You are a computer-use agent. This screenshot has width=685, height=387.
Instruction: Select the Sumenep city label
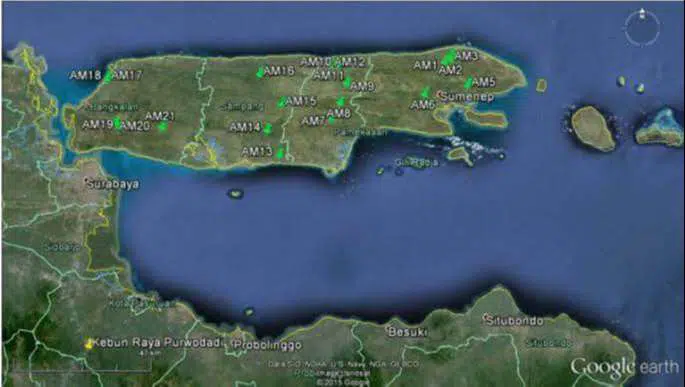pyautogui.click(x=467, y=97)
